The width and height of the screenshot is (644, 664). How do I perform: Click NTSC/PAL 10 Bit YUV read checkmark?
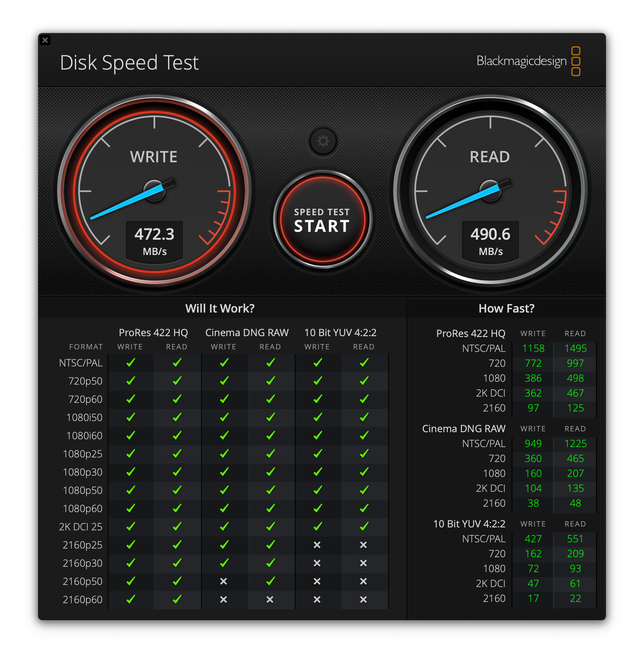click(364, 363)
